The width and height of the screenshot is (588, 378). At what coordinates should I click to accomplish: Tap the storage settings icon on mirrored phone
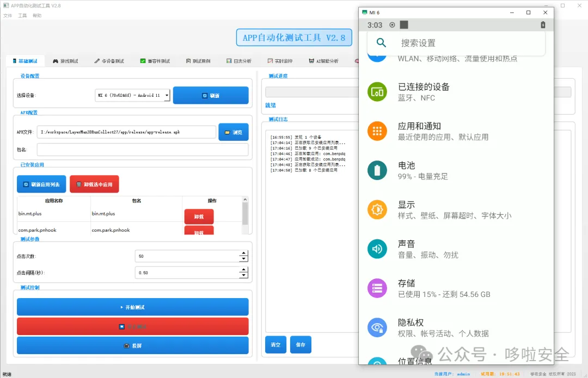pyautogui.click(x=377, y=288)
